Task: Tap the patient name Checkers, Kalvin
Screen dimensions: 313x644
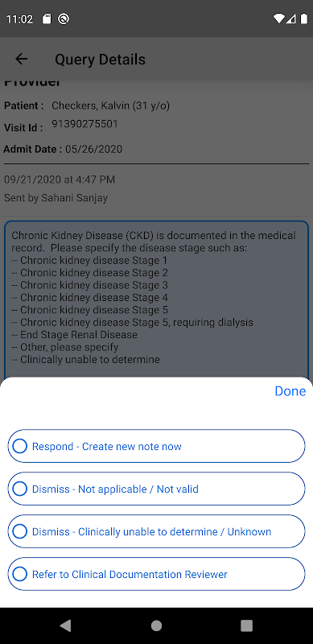Action: 110,106
